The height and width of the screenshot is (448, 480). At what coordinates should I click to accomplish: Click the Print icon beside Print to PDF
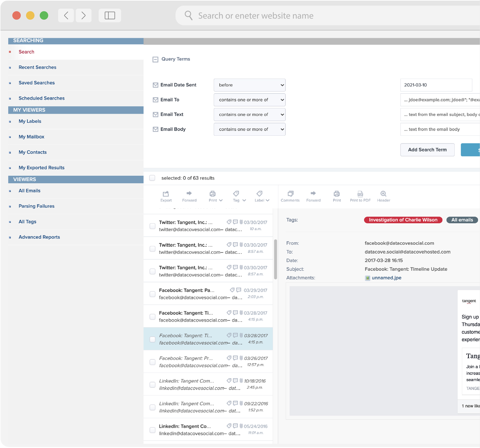coord(337,194)
